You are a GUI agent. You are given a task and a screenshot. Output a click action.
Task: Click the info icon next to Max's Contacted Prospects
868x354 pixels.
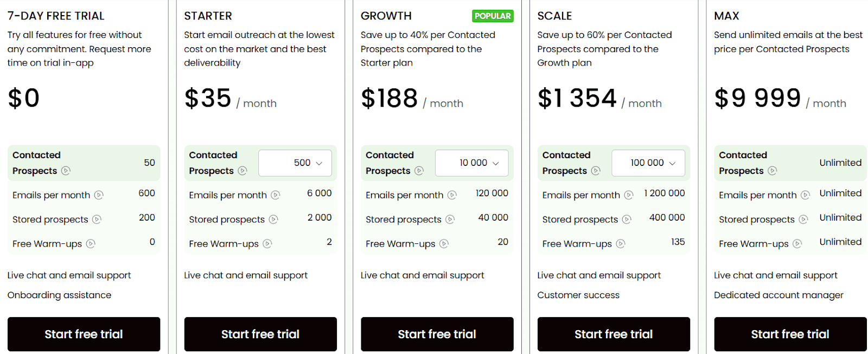coord(773,171)
